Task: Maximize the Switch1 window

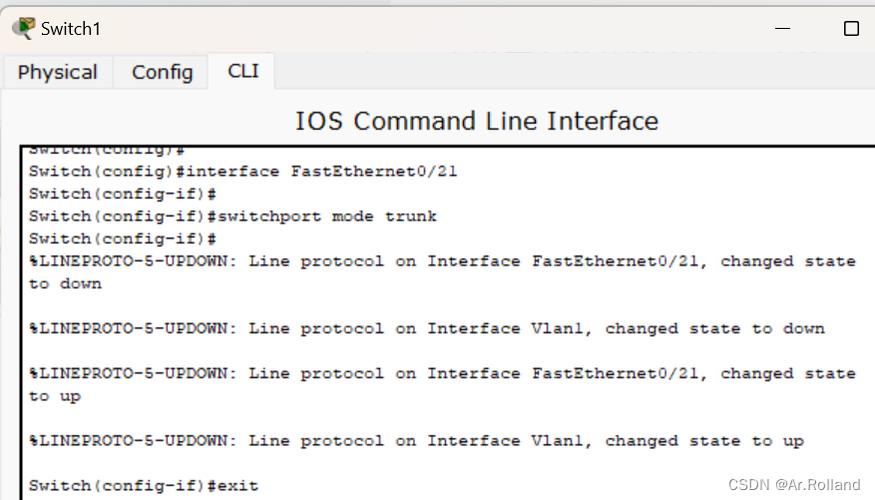Action: click(851, 28)
